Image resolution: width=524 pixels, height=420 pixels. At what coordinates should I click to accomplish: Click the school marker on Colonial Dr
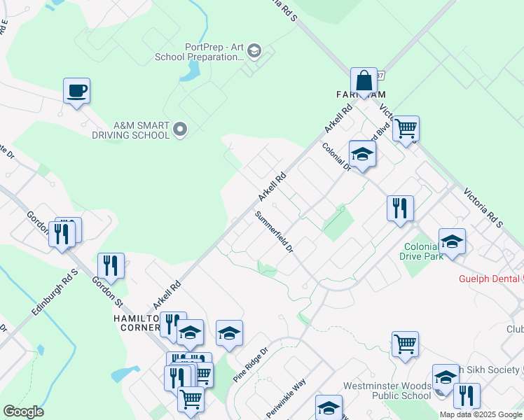(x=362, y=156)
